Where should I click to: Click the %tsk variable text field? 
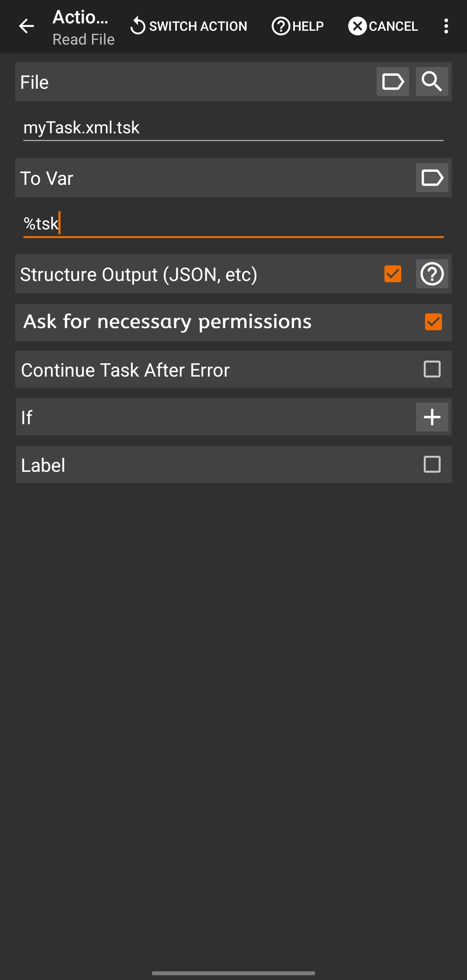[233, 224]
